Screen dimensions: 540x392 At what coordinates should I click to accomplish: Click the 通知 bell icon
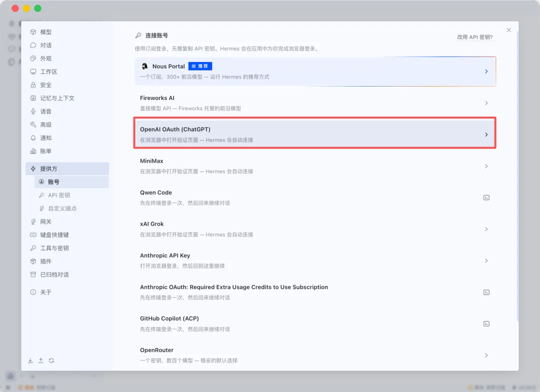pos(33,138)
